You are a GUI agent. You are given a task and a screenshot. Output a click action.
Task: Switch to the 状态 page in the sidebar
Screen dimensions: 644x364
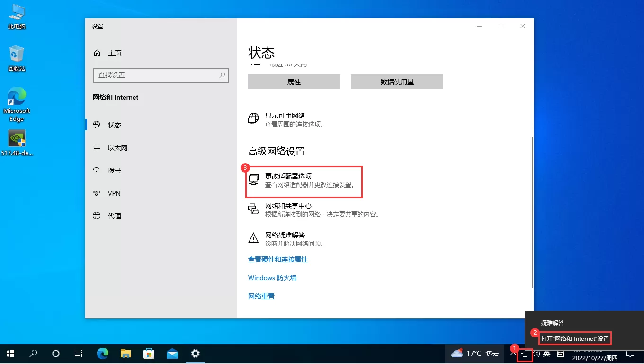114,125
